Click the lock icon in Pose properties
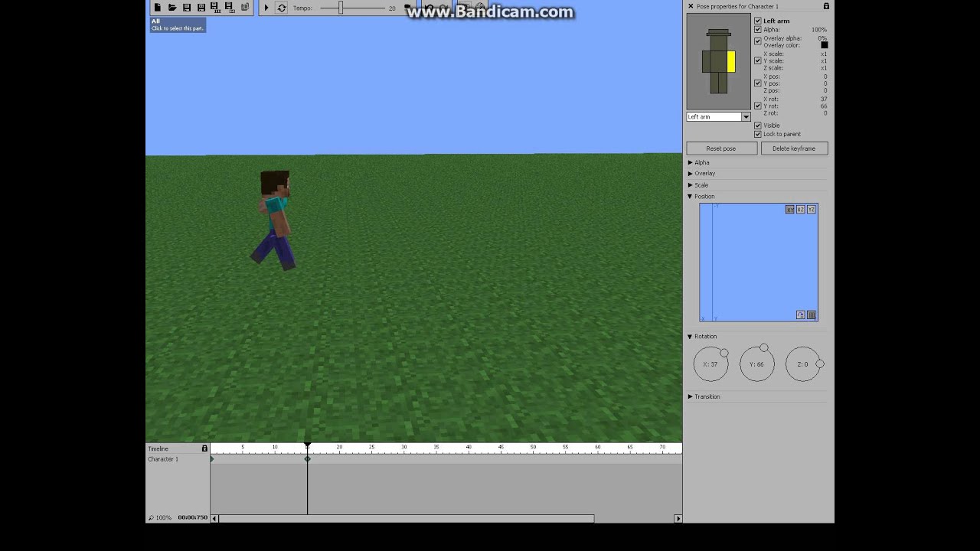The width and height of the screenshot is (980, 551). tap(826, 6)
